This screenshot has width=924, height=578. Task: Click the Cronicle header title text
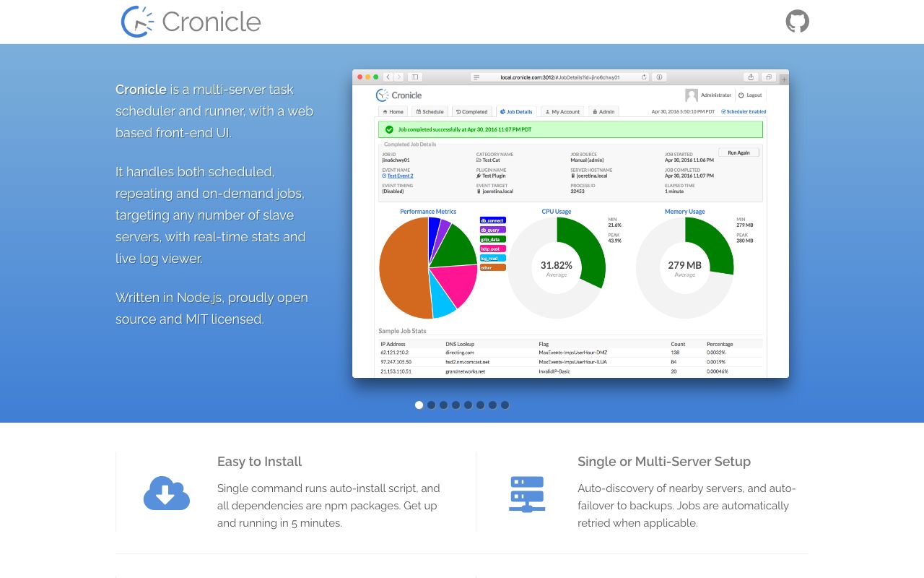tap(211, 22)
